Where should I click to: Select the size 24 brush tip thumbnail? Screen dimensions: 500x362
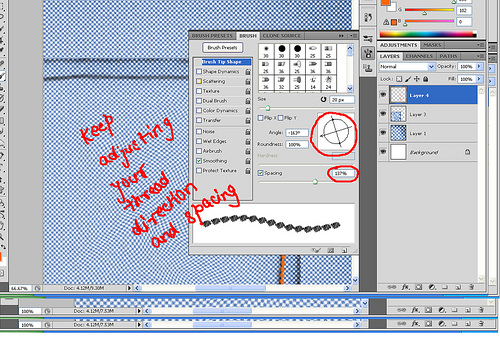coord(328,82)
